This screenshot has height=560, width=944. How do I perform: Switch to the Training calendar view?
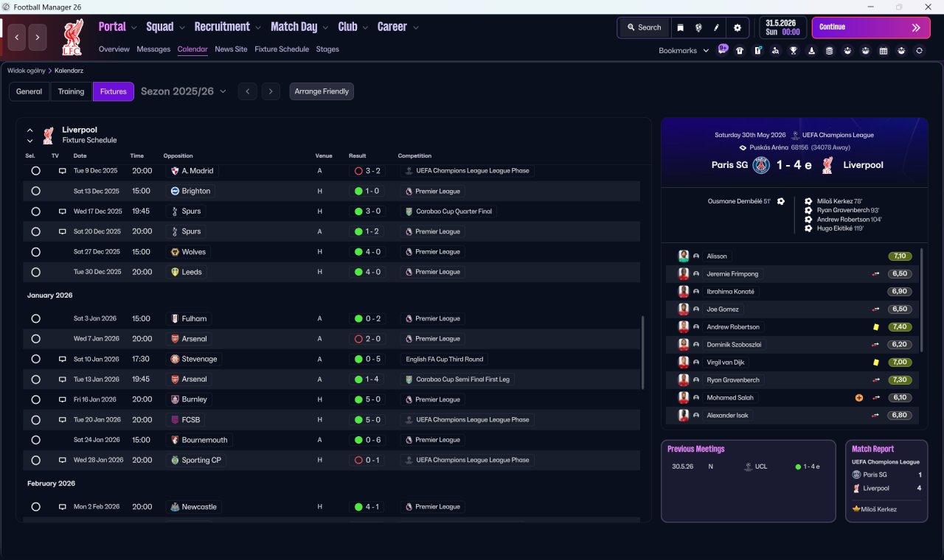click(x=71, y=91)
